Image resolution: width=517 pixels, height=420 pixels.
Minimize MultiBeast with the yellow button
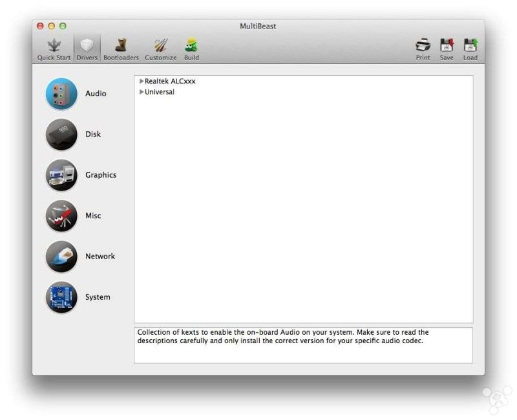tap(52, 26)
